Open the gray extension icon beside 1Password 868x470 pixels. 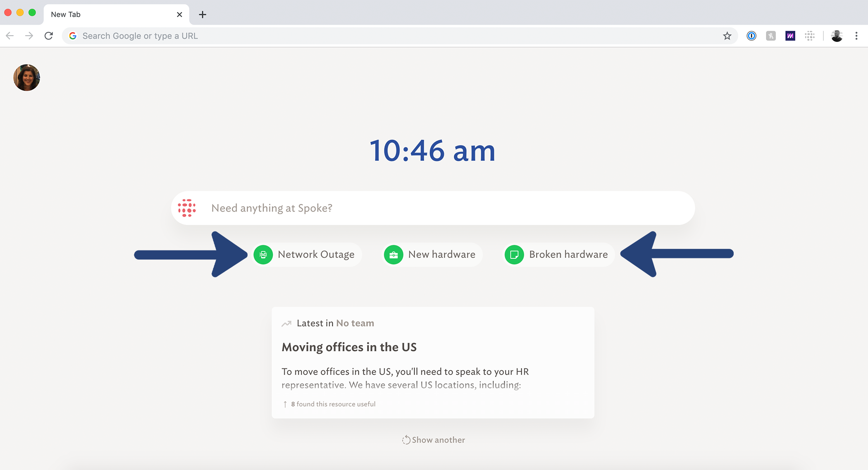click(x=771, y=36)
